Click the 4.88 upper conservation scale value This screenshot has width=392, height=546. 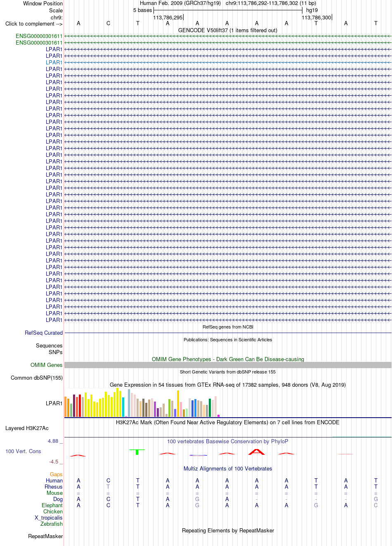coord(53,441)
